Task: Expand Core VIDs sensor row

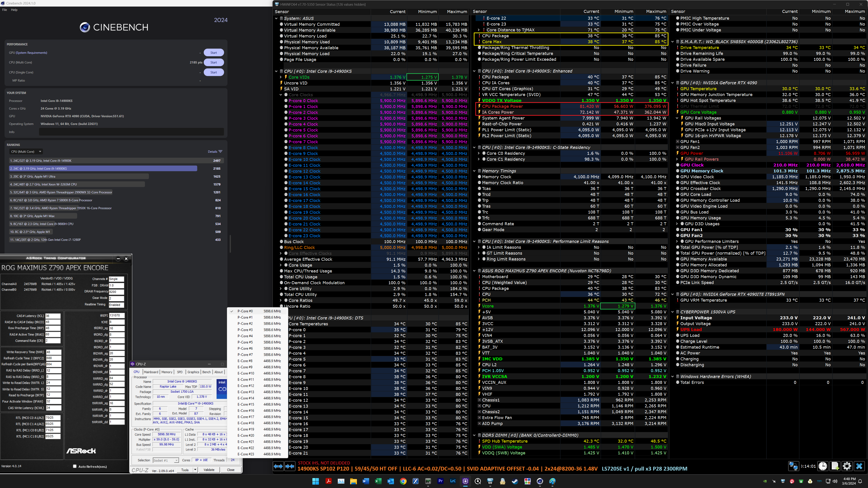Action: point(281,77)
